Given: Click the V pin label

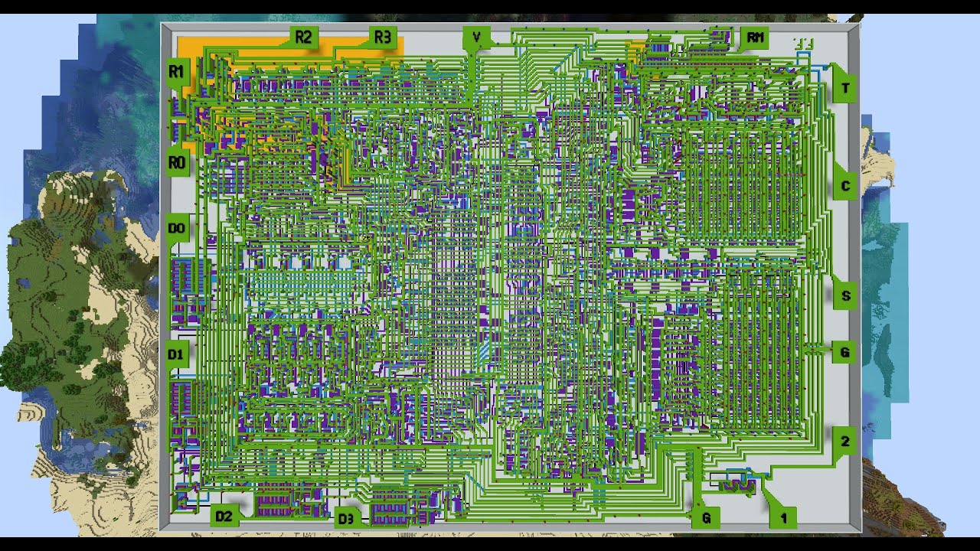Looking at the screenshot, I should point(476,37).
